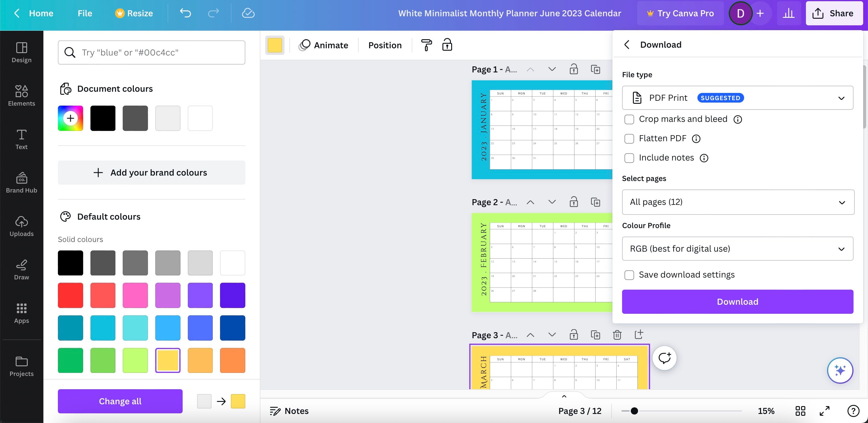The height and width of the screenshot is (423, 868).
Task: Click the add comment bubble icon
Action: tap(665, 358)
